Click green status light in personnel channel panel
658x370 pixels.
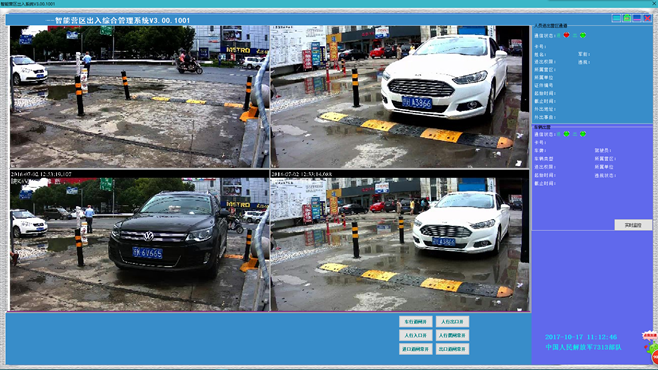(583, 35)
